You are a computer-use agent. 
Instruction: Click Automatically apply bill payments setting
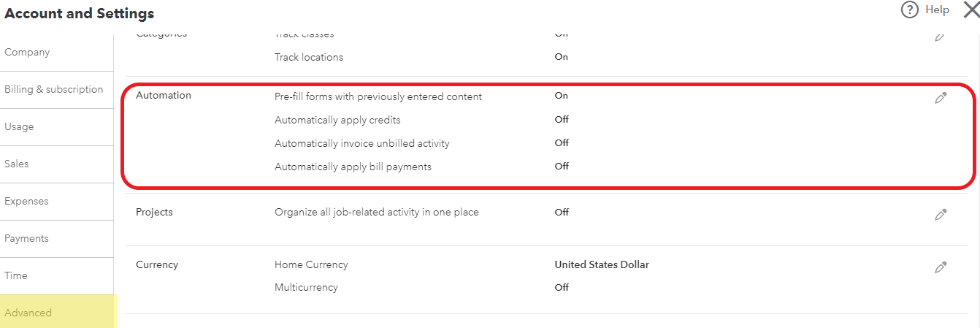tap(353, 167)
